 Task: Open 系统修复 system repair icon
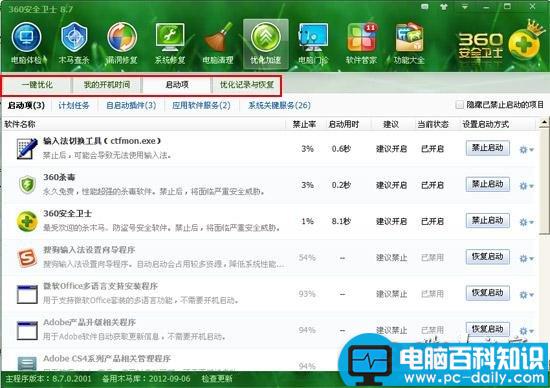tap(170, 43)
